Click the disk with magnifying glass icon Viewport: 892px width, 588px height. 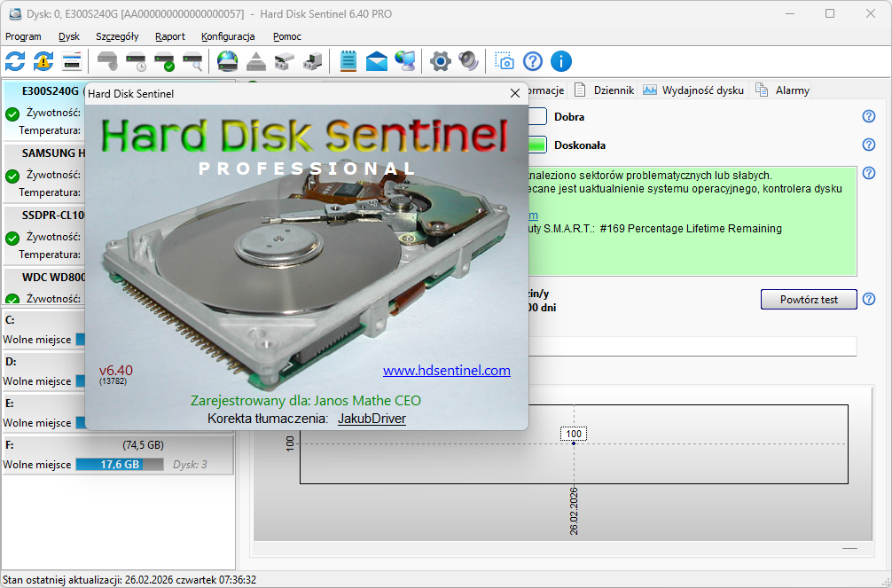pyautogui.click(x=192, y=61)
